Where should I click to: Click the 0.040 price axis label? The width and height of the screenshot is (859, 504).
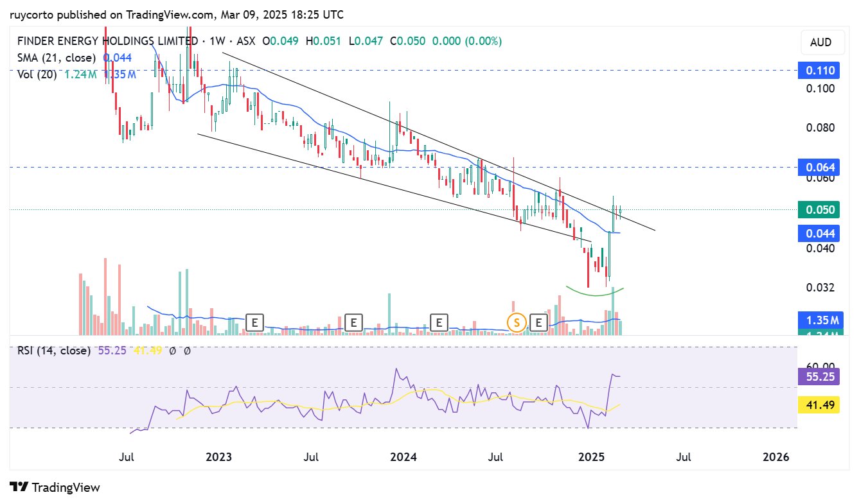pos(821,248)
